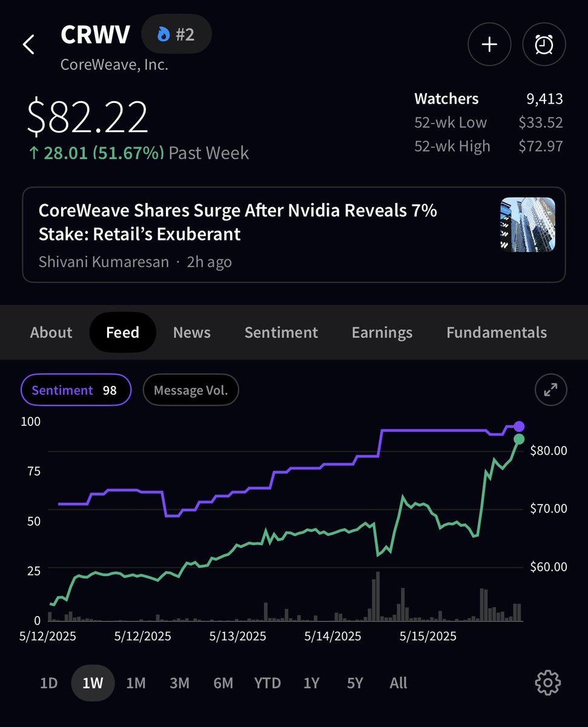Screen dimensions: 588x727
Task: Select the 6M time range
Action: 223,683
